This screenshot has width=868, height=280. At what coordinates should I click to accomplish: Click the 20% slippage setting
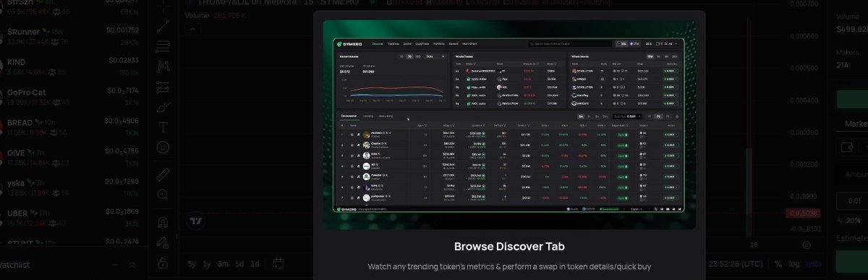pos(853,220)
